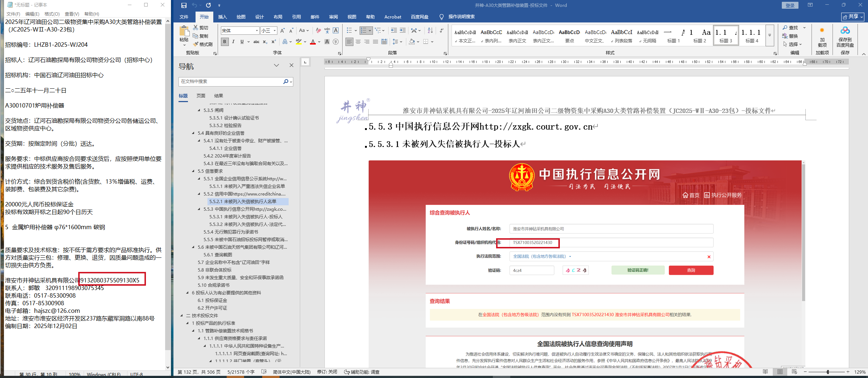Apply the red font color
868x378 pixels.
pyautogui.click(x=313, y=42)
